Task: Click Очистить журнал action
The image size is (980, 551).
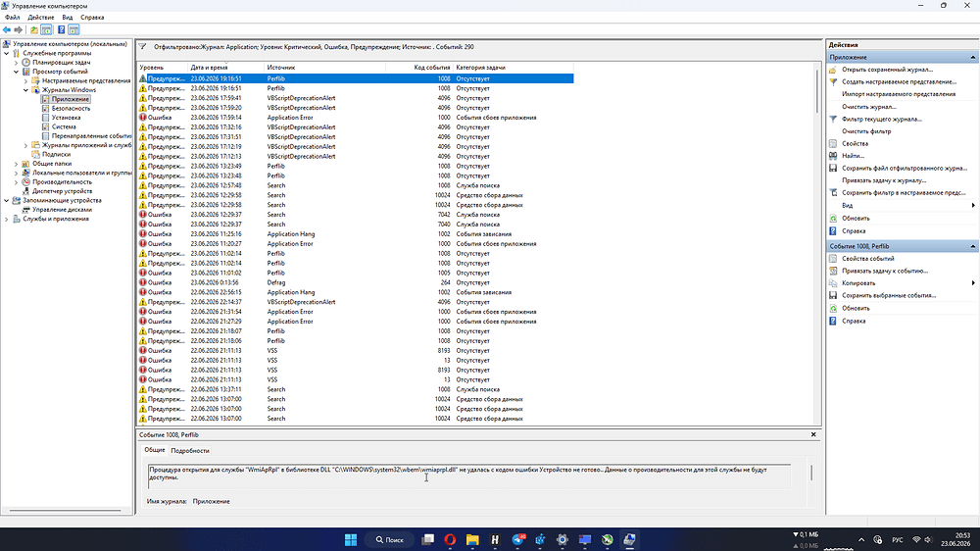Action: click(x=868, y=107)
